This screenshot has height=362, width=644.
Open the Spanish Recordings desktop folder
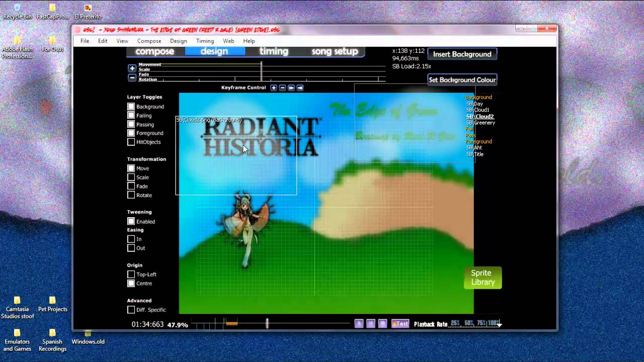52,340
